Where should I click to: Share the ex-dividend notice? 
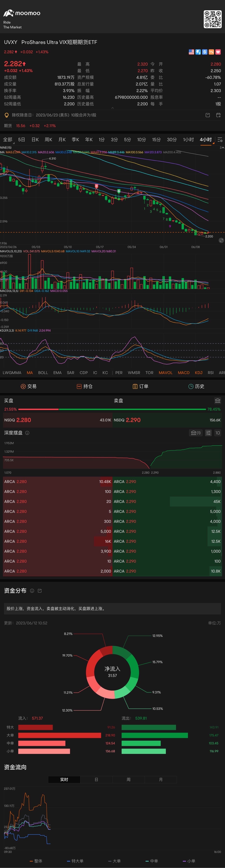click(x=207, y=115)
